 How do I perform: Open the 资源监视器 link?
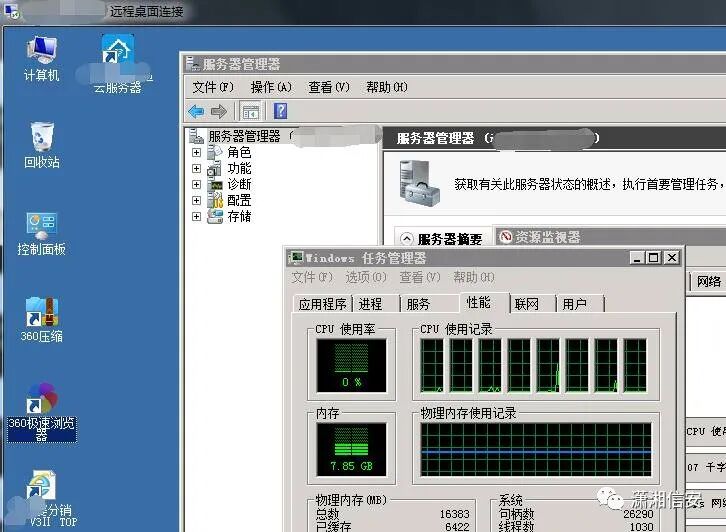[547, 237]
